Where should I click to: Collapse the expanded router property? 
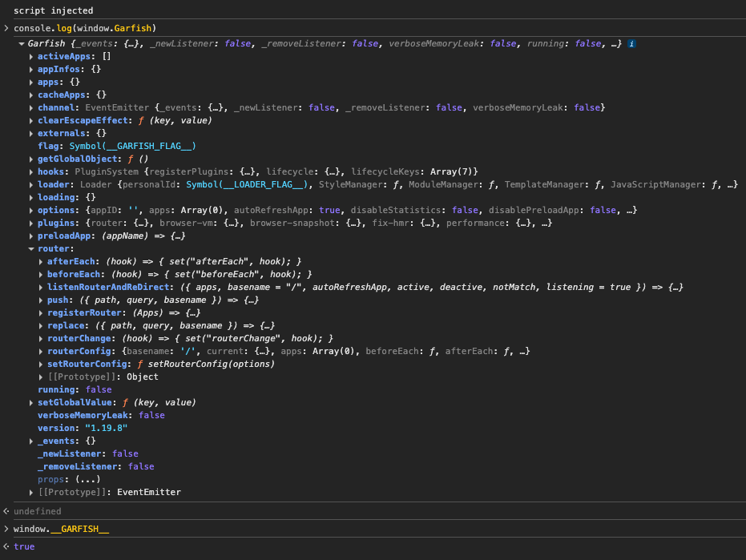(31, 249)
